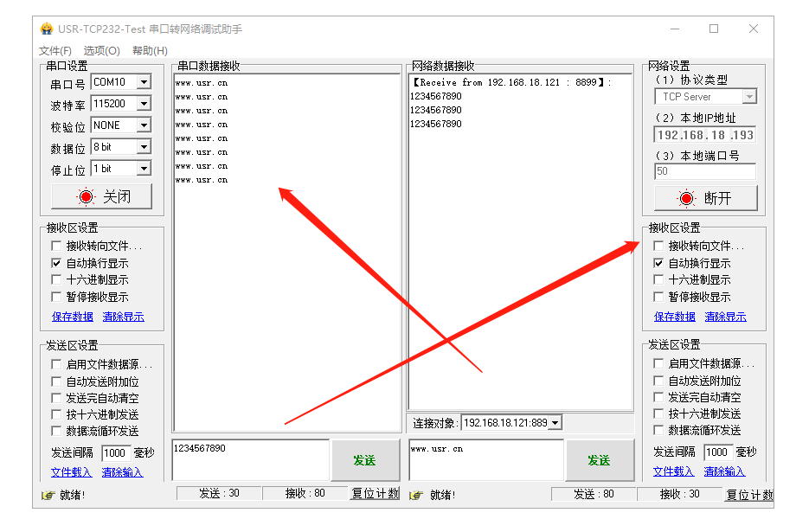Click serial 保存数据 link
This screenshot has height=532, width=809.
[73, 317]
